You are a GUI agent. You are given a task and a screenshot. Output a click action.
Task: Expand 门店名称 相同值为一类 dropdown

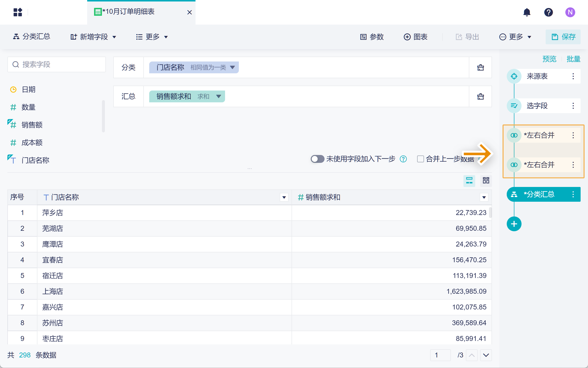(232, 67)
